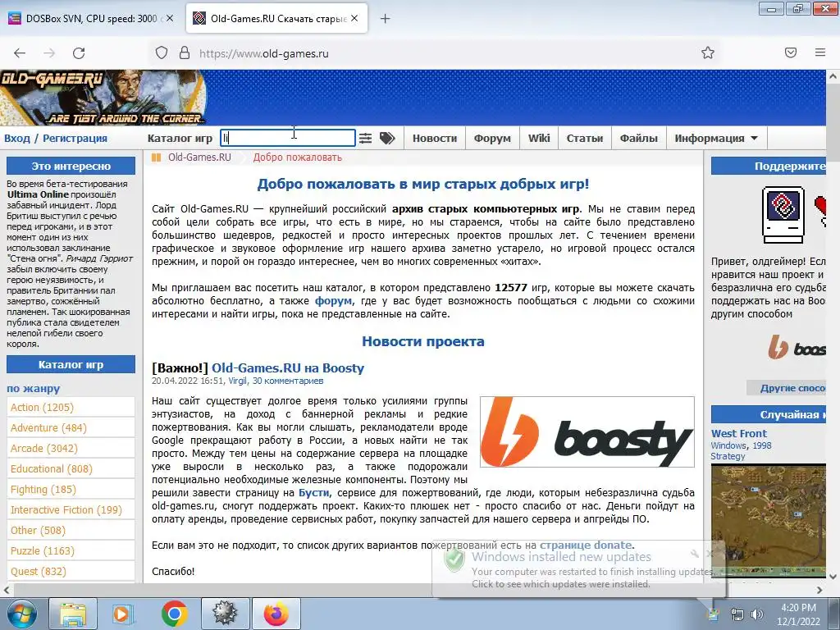Open a new tab with the plus button

click(385, 19)
